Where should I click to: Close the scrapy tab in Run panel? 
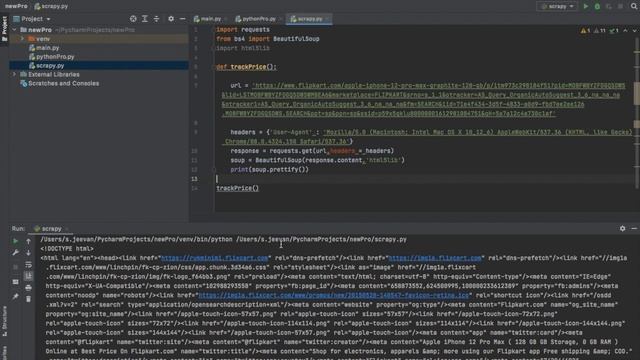point(67,229)
